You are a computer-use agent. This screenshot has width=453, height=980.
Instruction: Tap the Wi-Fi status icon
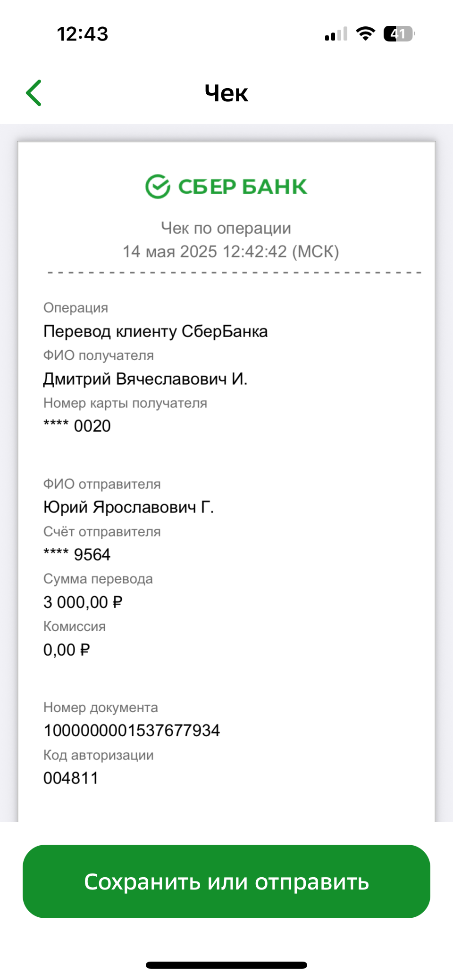[365, 33]
